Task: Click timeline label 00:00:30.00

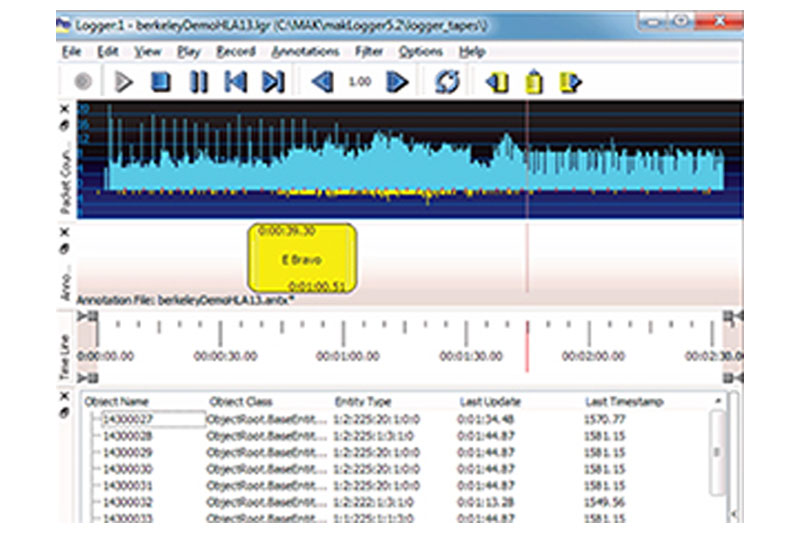Action: [x=225, y=356]
